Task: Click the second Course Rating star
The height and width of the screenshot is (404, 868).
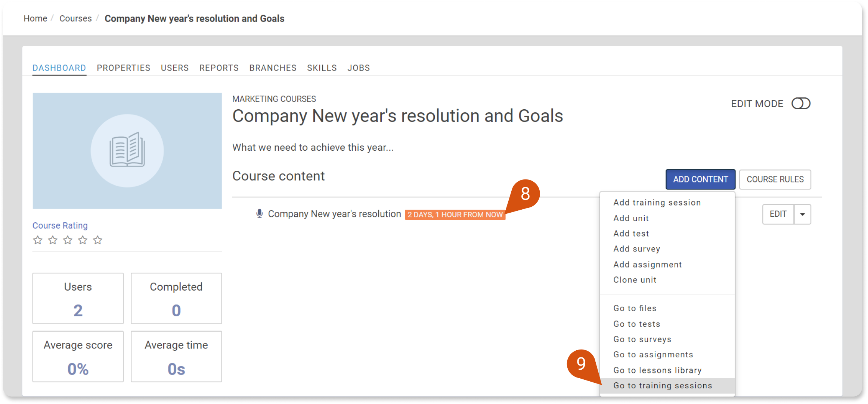Action: [x=53, y=240]
